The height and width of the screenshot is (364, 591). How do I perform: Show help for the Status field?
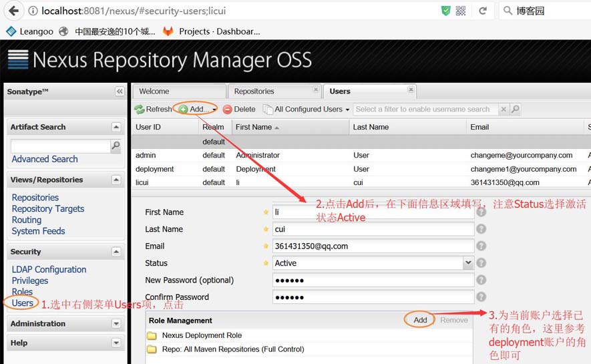(481, 262)
